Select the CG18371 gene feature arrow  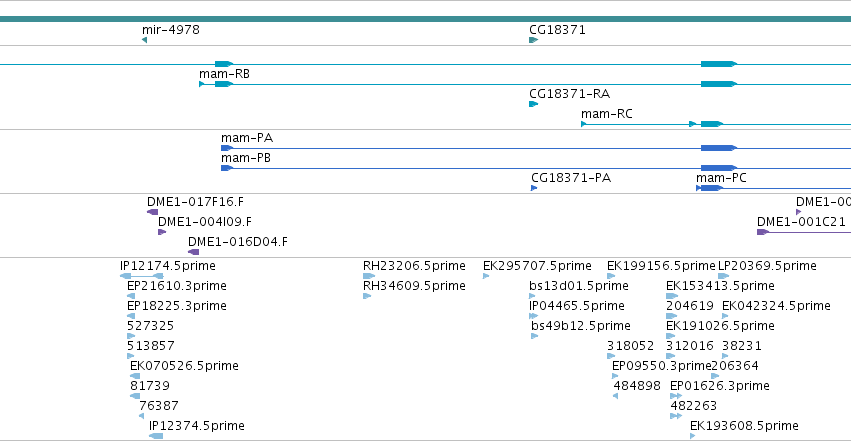[x=534, y=40]
